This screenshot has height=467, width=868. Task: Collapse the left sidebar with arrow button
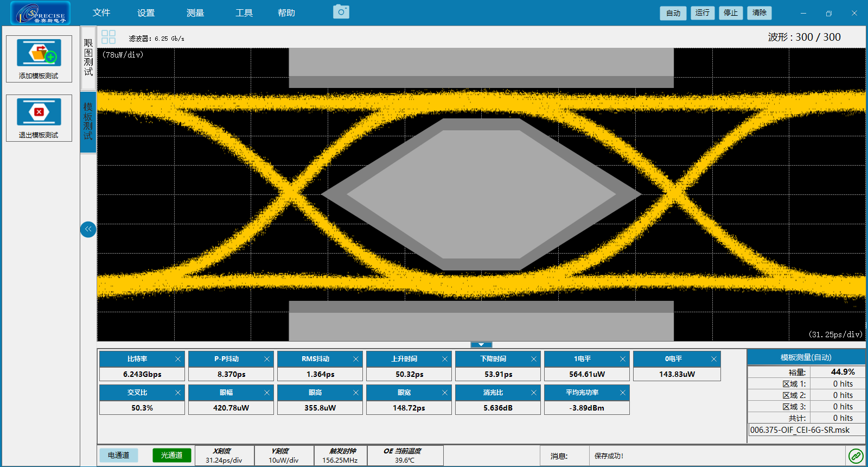click(88, 229)
